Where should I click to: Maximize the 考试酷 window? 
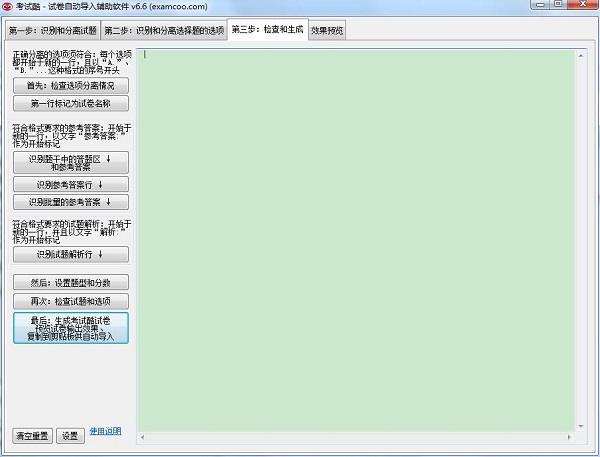pyautogui.click(x=558, y=5)
